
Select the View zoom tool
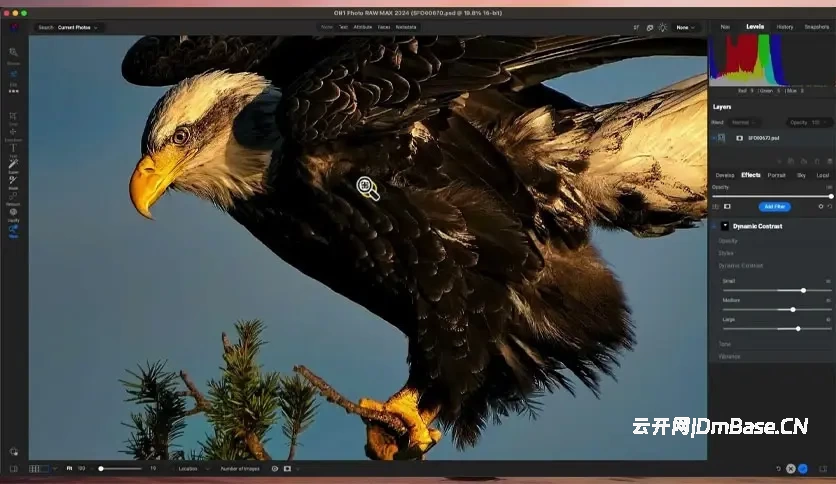click(x=13, y=229)
